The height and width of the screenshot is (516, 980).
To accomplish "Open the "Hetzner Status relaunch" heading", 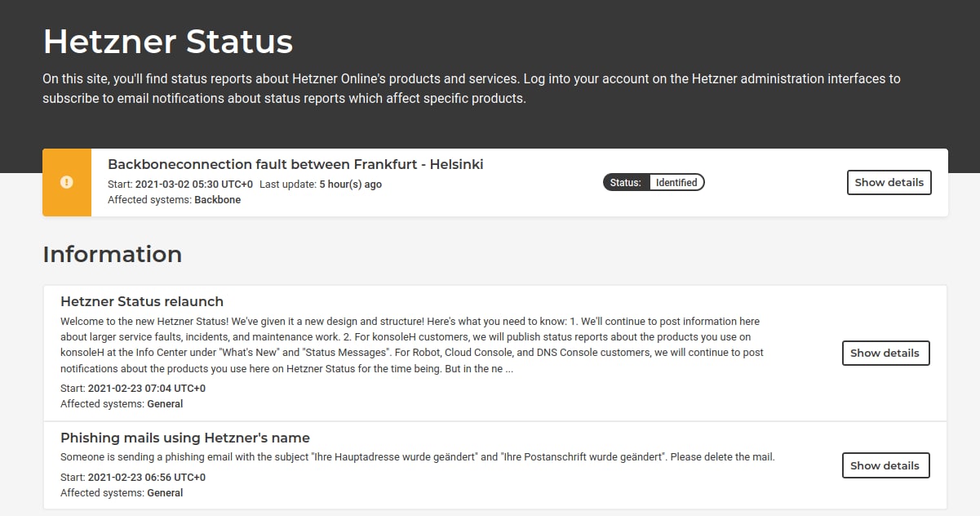I will (142, 301).
